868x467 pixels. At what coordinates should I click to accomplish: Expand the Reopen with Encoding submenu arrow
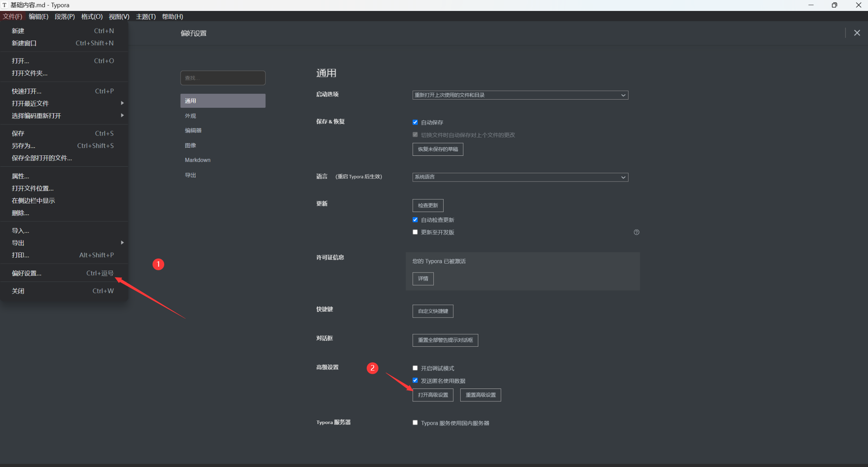coord(122,116)
